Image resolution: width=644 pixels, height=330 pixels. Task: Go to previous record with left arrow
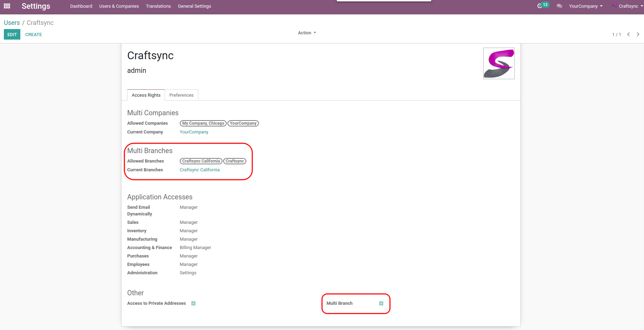point(629,34)
